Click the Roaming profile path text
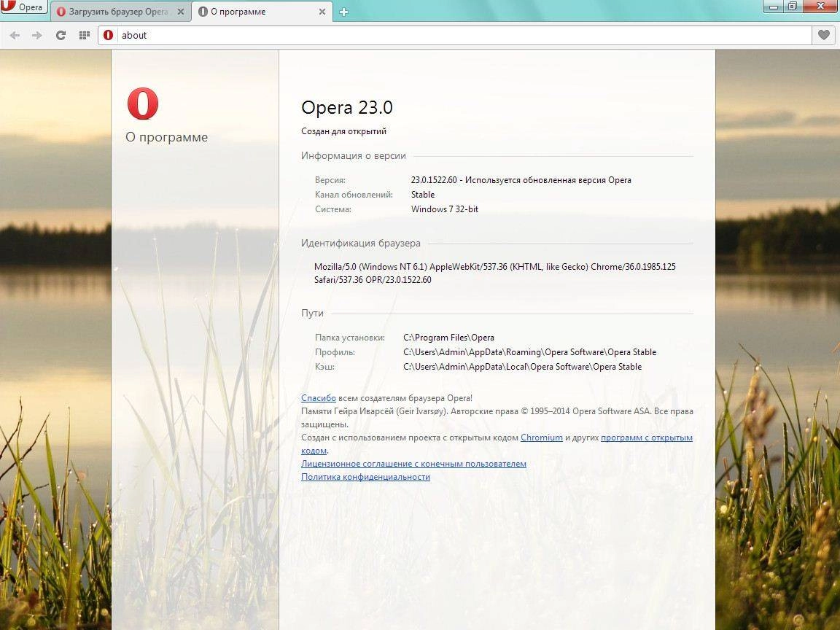 [x=529, y=352]
